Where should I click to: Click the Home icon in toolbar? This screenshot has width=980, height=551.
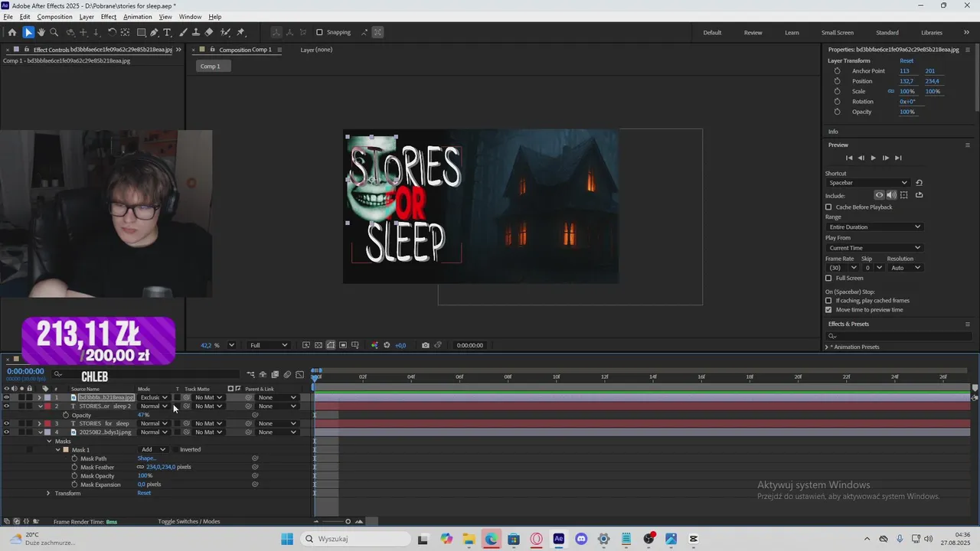point(11,32)
